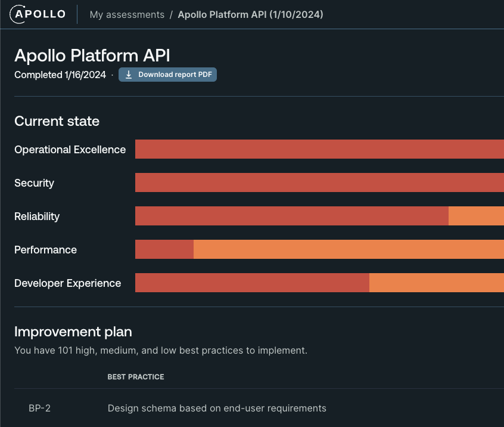Click the Performance orange bar segment
The height and width of the screenshot is (427, 504).
[x=349, y=249]
